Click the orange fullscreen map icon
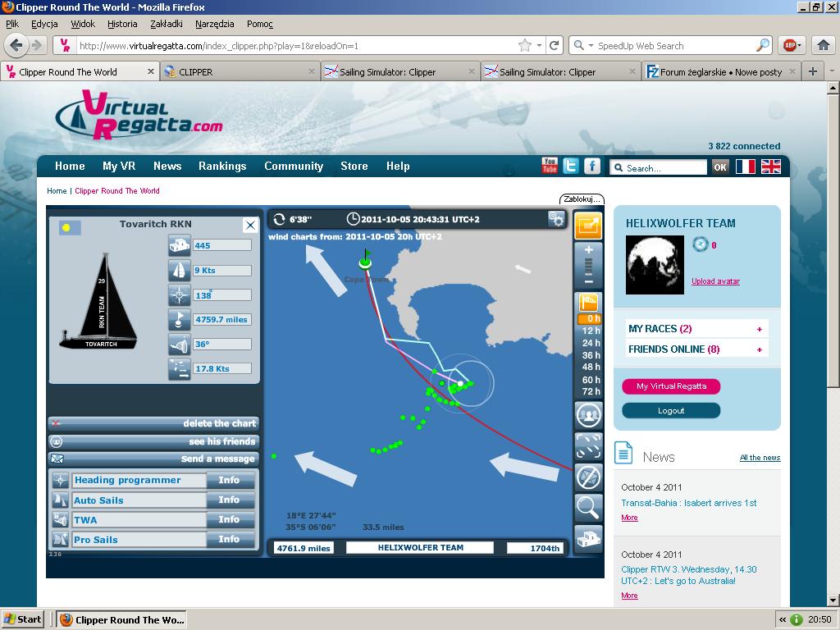This screenshot has width=840, height=630. coord(588,225)
